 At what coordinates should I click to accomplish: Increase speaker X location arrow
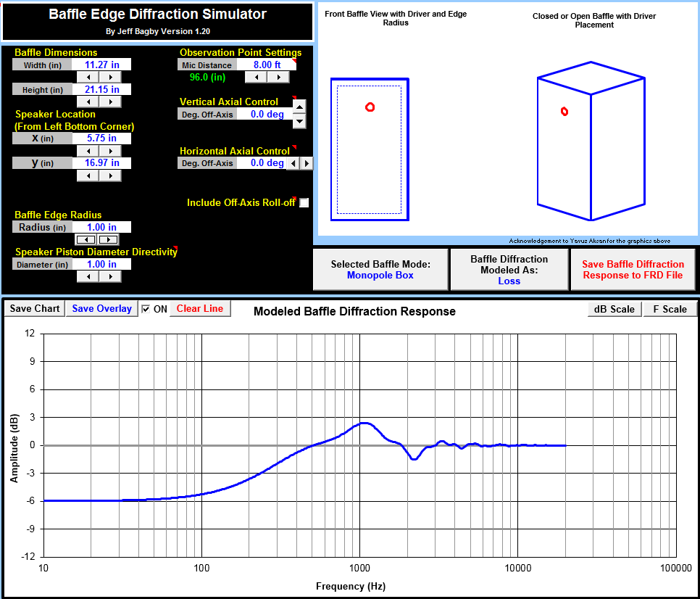(110, 151)
